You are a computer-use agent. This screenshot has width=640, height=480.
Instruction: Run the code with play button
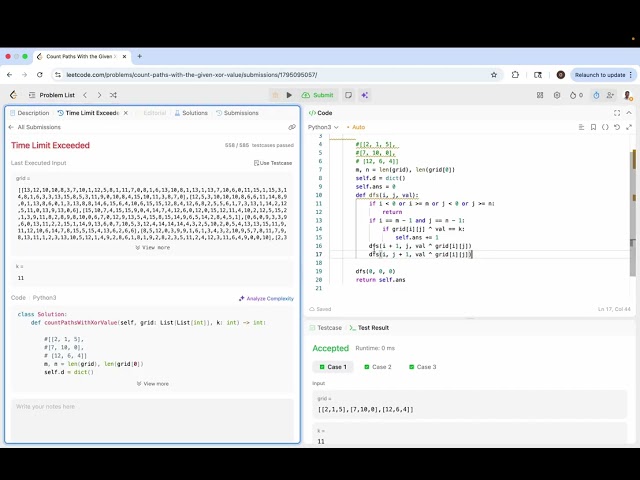pos(289,95)
